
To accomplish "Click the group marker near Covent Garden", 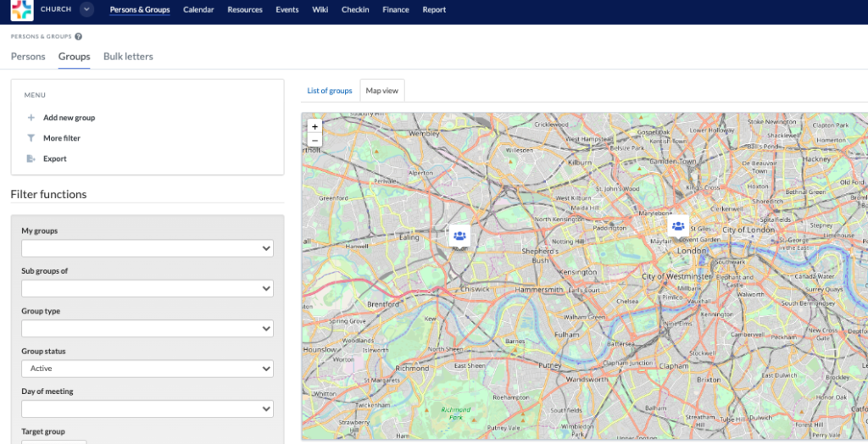I will 678,226.
